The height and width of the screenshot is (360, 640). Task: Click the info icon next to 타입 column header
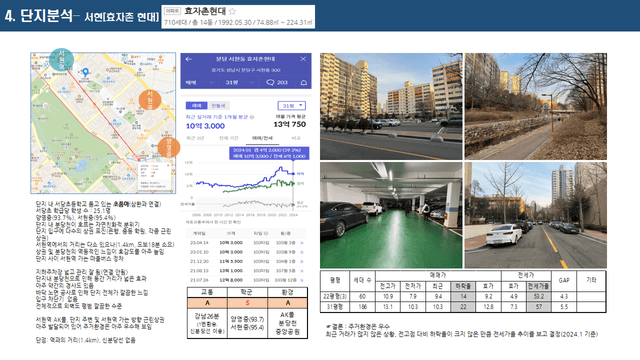click(266, 233)
